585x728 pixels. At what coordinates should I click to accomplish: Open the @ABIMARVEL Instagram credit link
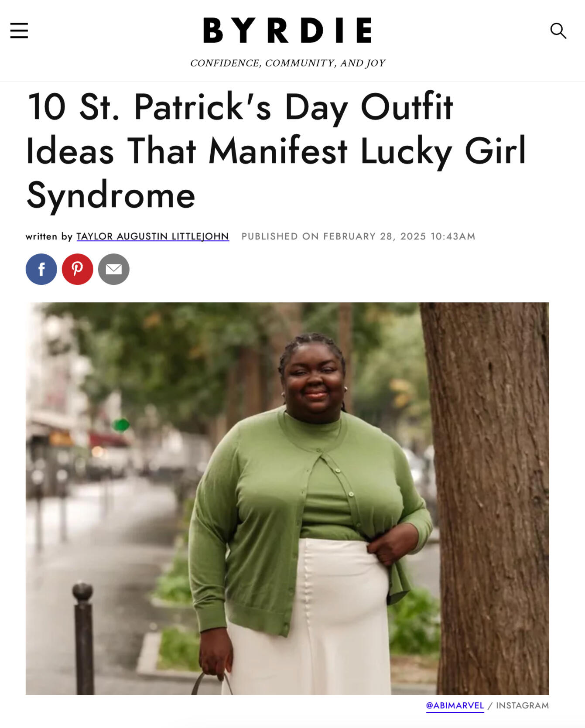(x=455, y=706)
